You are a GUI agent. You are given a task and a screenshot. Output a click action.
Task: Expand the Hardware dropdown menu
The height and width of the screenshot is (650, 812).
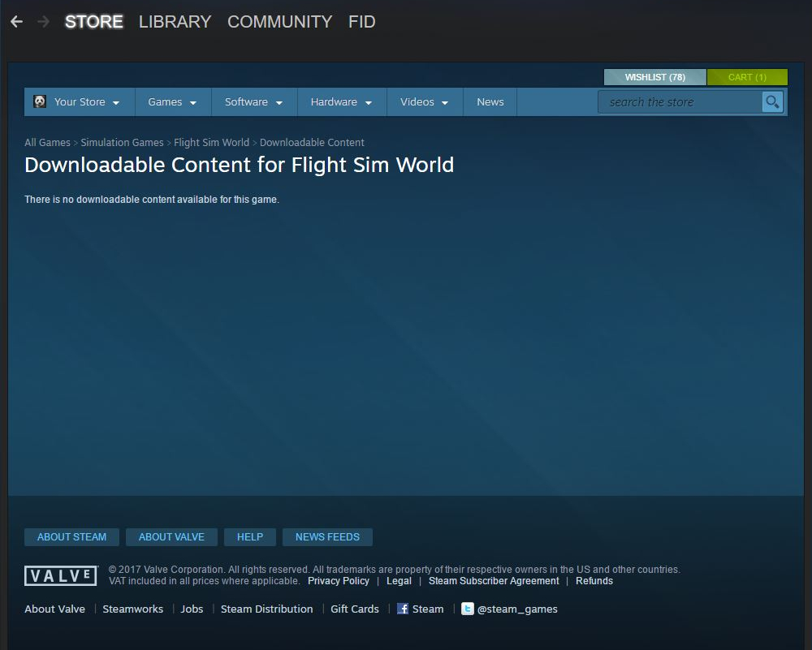[341, 102]
